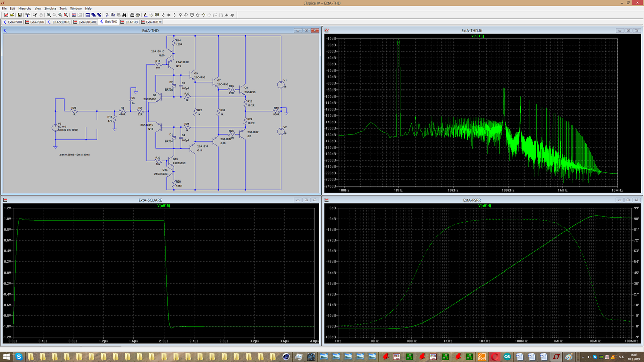Click the Run simulation icon
644x362 pixels.
35,15
